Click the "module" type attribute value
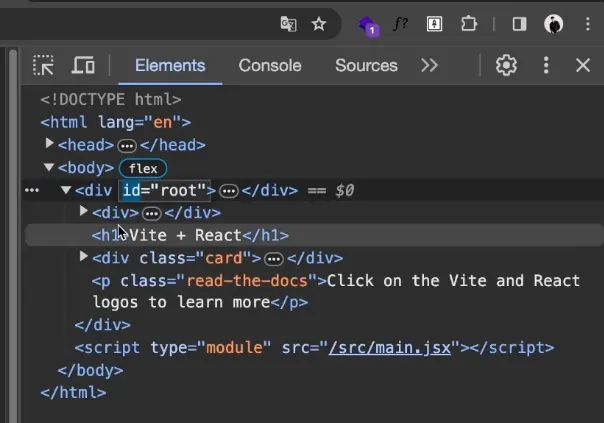The image size is (604, 423). coord(234,348)
